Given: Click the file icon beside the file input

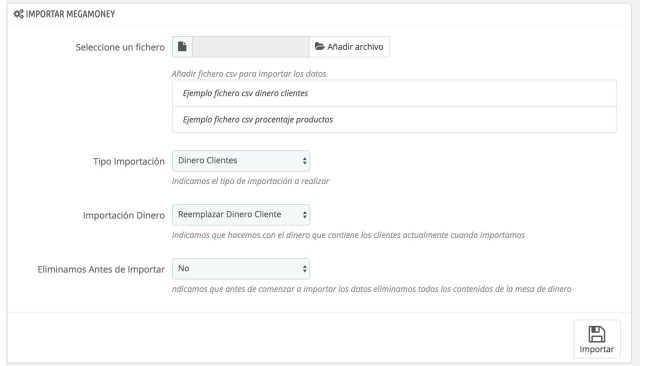Looking at the screenshot, I should tap(182, 47).
